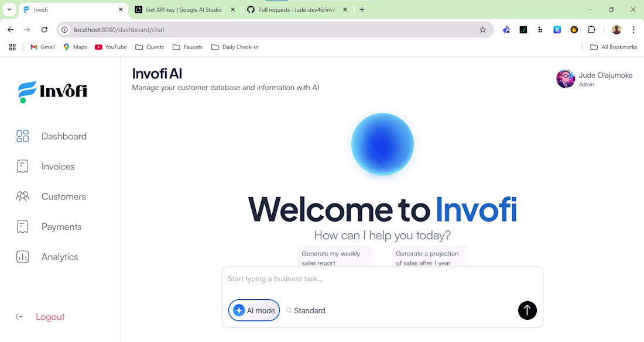Viewport: 644px width, 342px height.
Task: Select the Customers people icon
Action: point(23,196)
